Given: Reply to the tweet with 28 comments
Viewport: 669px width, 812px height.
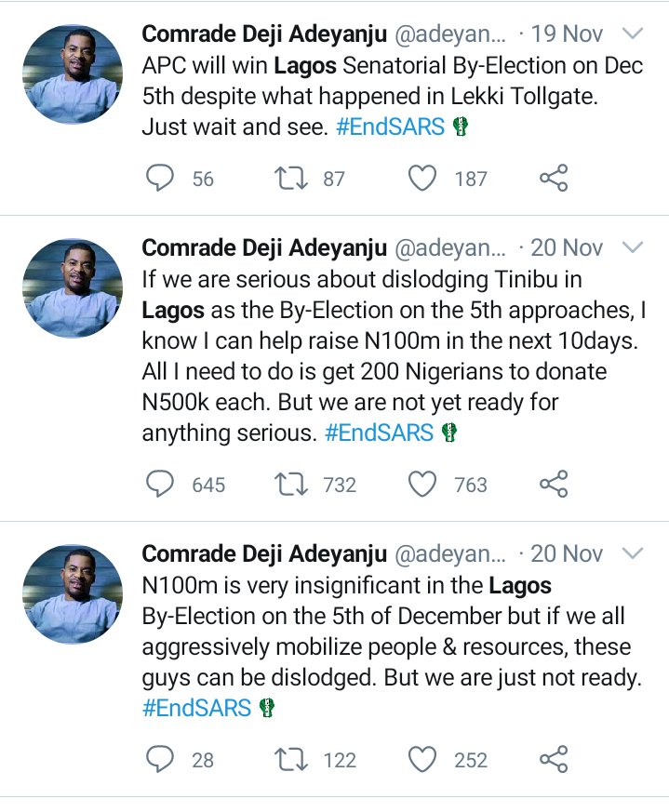Looking at the screenshot, I should coord(160,759).
